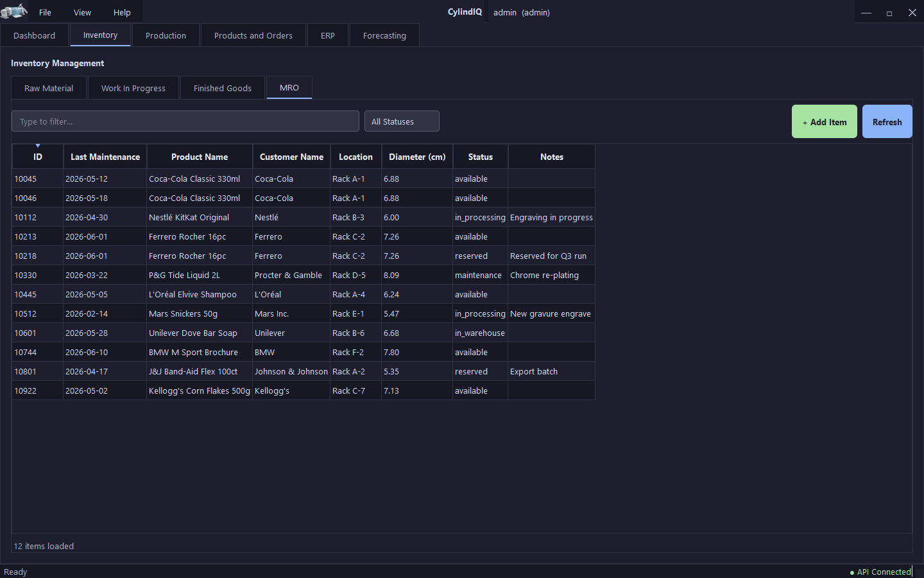Viewport: 924px width, 578px height.
Task: Click the Rack F-2 location cell
Action: tap(355, 352)
